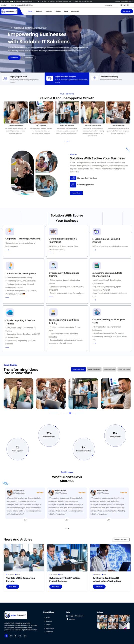Click the hero slider down arrow
The height and width of the screenshot is (644, 134).
124,47
